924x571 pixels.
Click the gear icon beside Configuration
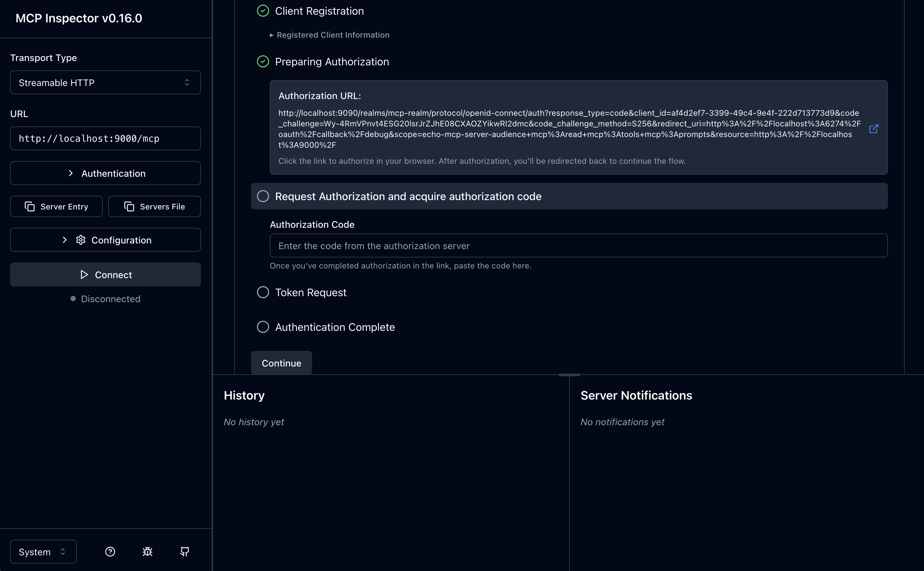coord(80,240)
